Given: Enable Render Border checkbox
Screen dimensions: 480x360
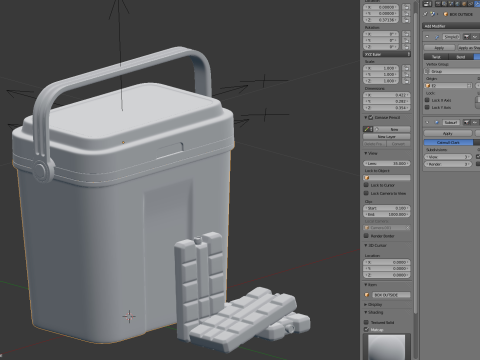Looking at the screenshot, I should tap(366, 236).
